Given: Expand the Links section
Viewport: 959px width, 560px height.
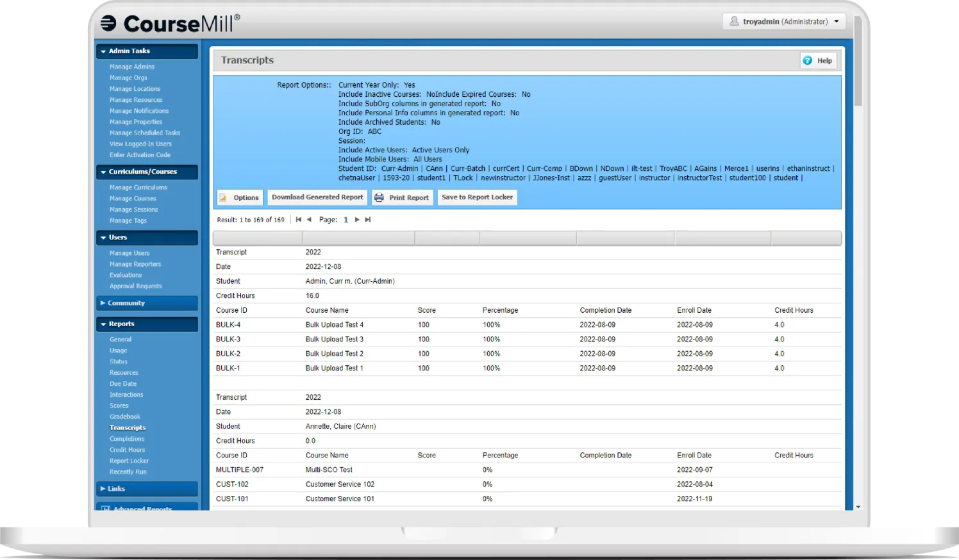Looking at the screenshot, I should click(147, 489).
